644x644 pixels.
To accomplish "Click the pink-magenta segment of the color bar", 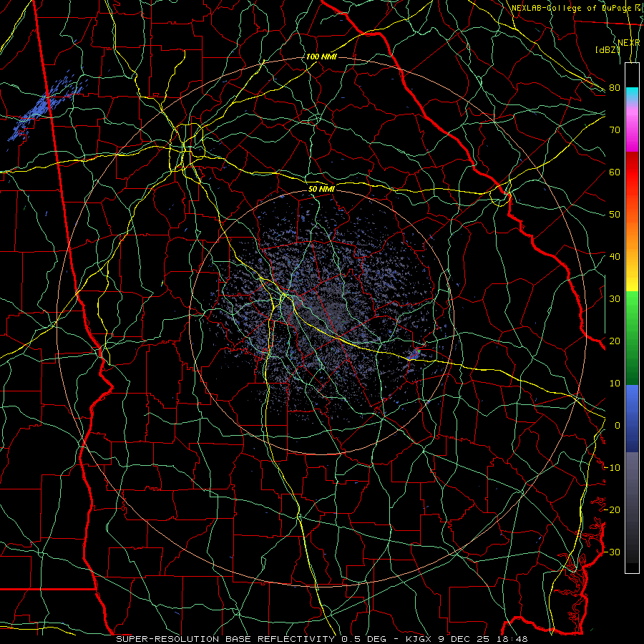I will (632, 127).
